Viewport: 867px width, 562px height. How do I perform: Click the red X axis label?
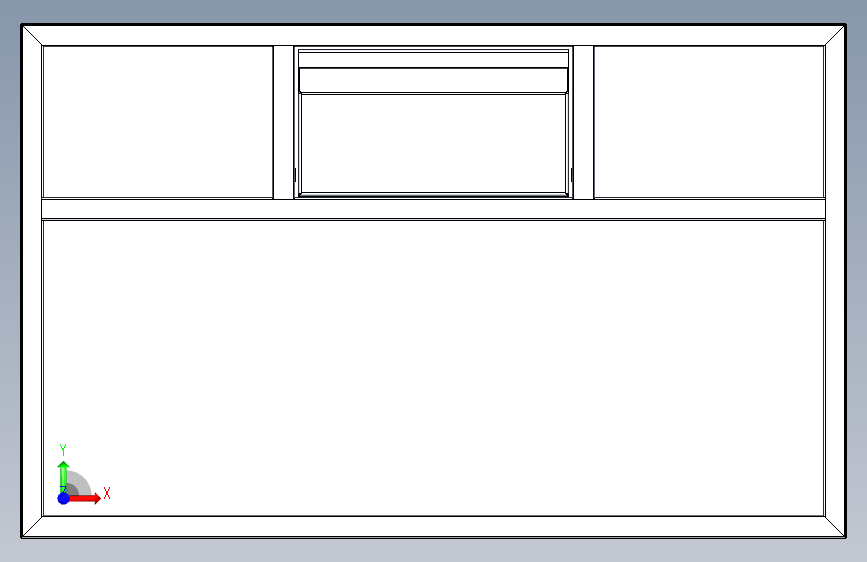107,493
